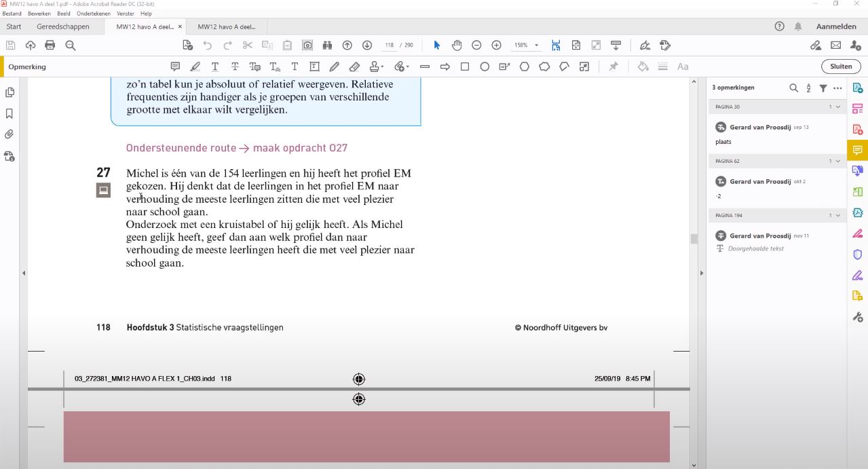The image size is (868, 469).
Task: Select the '-2' comment entry
Action: [x=777, y=188]
